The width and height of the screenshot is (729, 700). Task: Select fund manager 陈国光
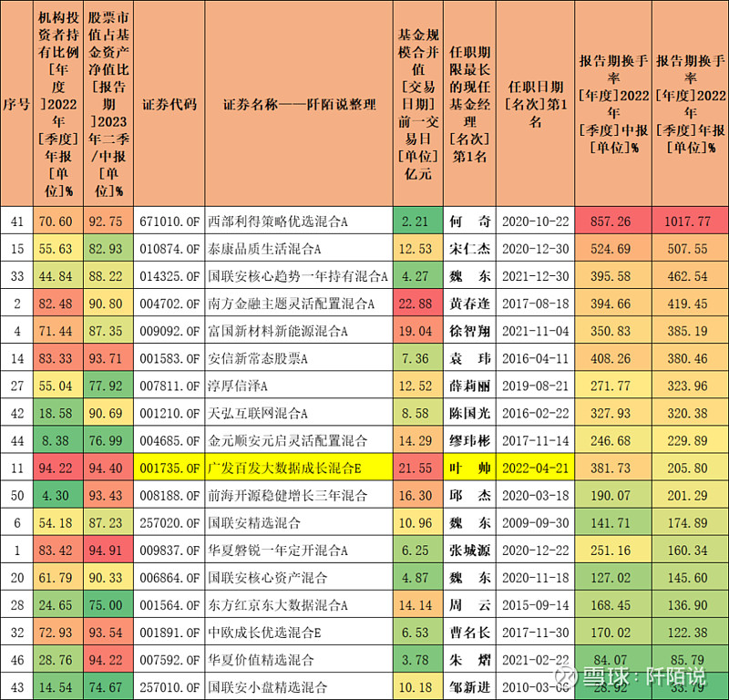point(469,414)
